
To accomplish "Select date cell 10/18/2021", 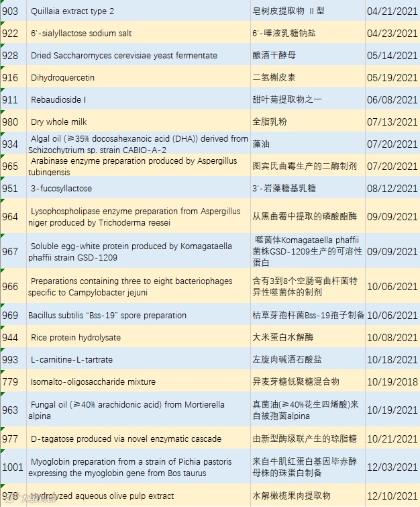I will 392,359.
